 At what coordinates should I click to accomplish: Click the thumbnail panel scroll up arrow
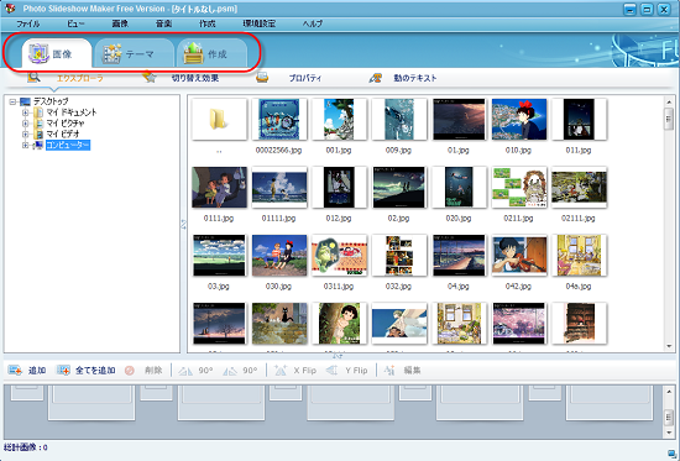pos(669,102)
